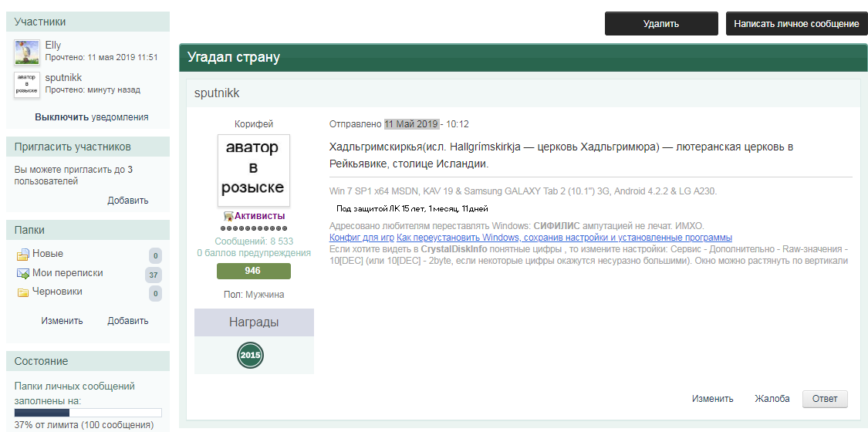
Task: Click the large sputnikk post avatar
Action: tap(254, 170)
